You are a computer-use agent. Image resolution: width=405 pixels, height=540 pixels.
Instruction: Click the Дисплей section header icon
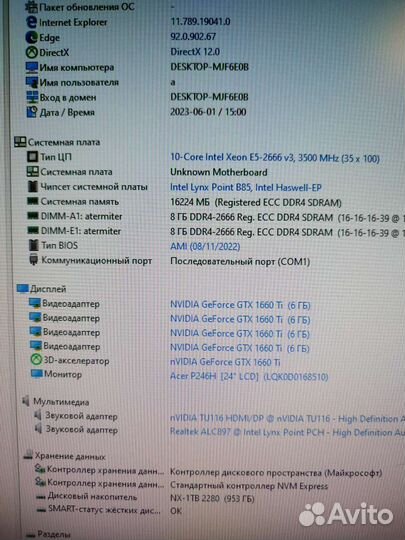click(22, 289)
